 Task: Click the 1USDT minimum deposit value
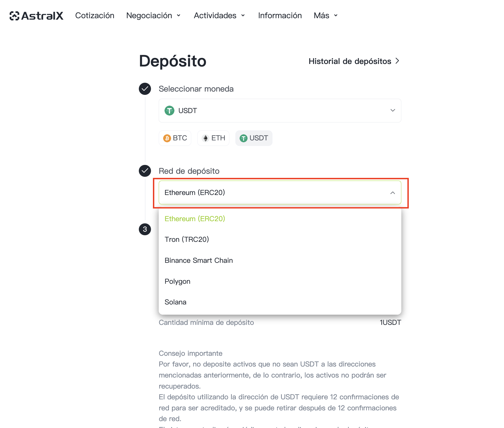pos(390,322)
